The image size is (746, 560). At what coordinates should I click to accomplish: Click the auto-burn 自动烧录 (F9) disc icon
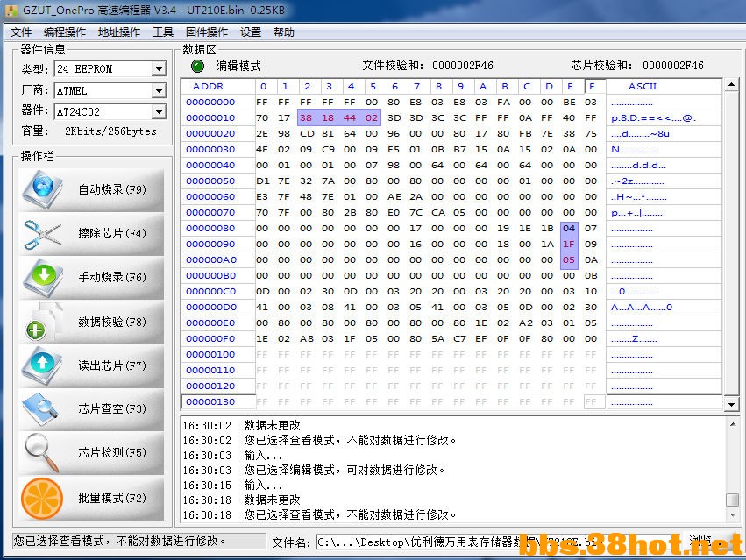(x=43, y=190)
